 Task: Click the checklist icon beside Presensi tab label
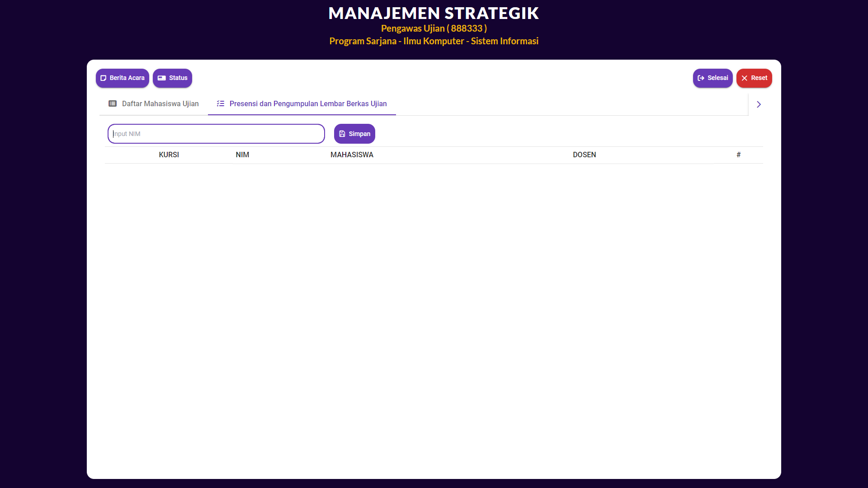(221, 104)
